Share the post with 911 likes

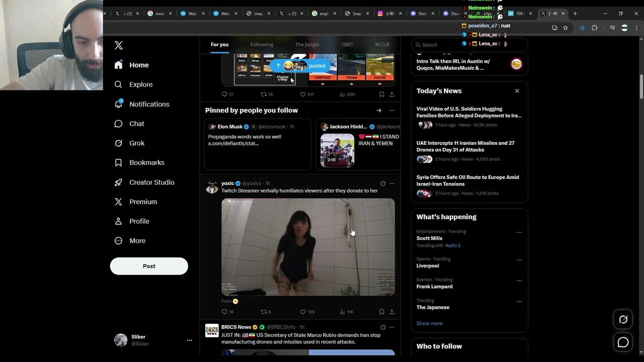click(x=391, y=94)
